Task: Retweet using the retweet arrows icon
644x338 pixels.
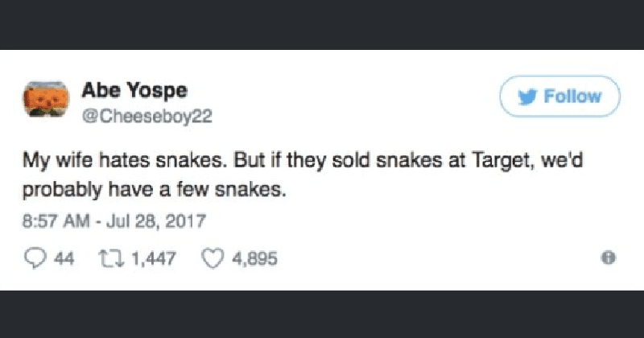Action: click(x=111, y=259)
